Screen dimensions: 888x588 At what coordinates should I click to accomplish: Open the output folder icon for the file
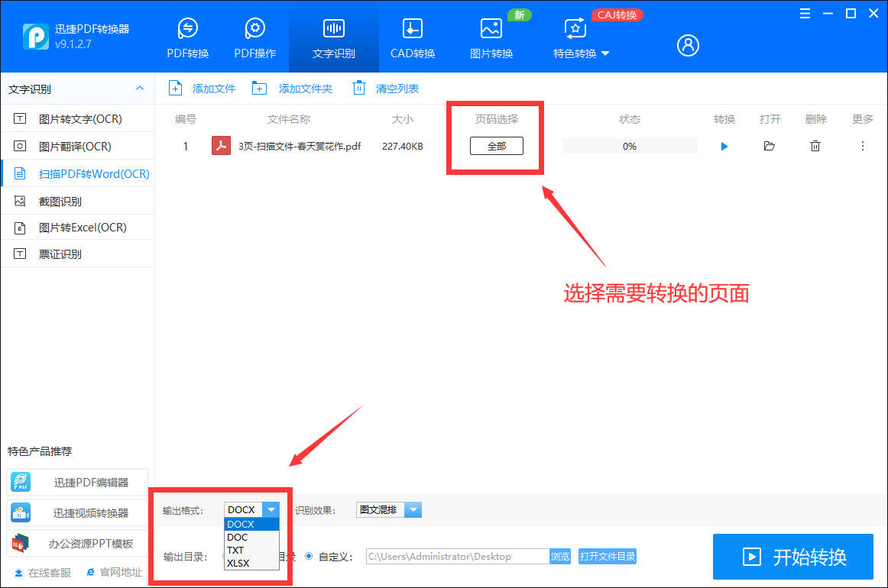pyautogui.click(x=769, y=146)
